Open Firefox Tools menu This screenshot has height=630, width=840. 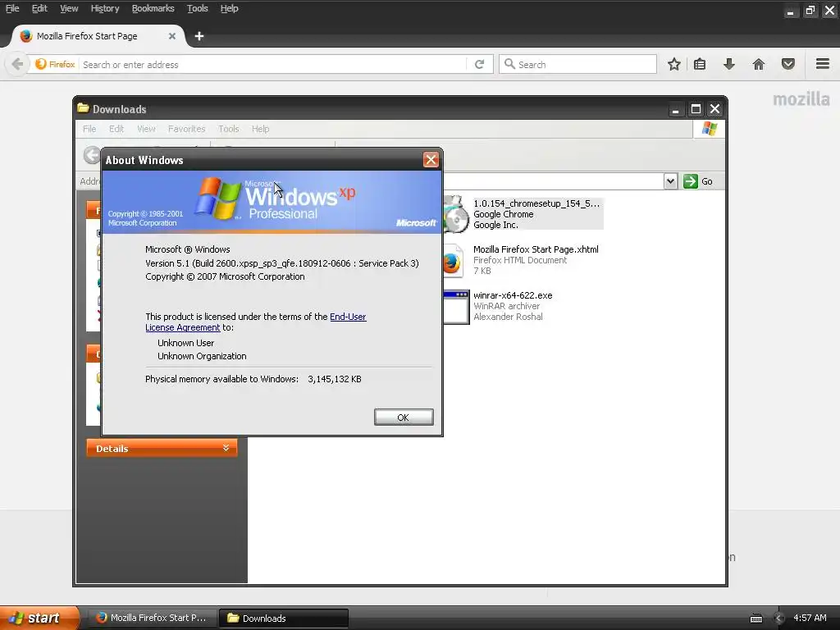click(197, 8)
